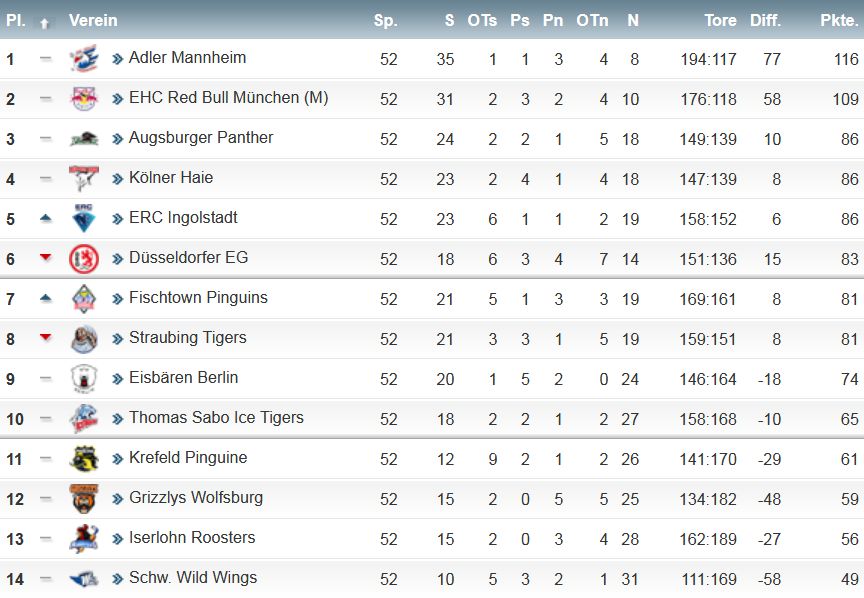Open the Fischtown Pinguins team link
Image resolution: width=864 pixels, height=598 pixels.
198,298
